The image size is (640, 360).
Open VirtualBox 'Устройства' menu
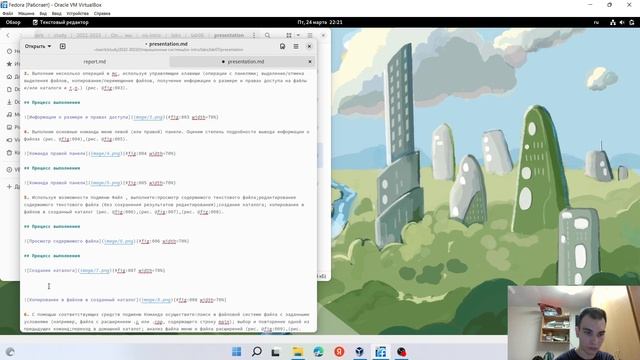[78, 13]
